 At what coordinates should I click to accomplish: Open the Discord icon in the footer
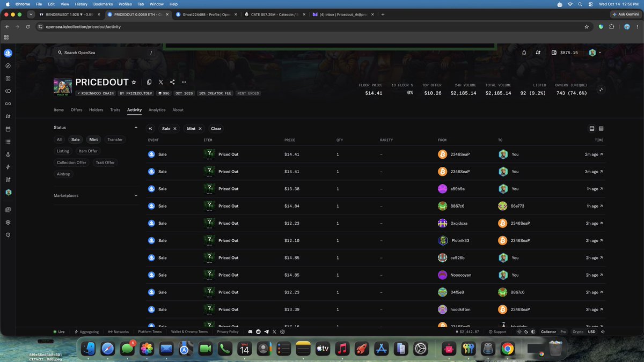(251, 332)
